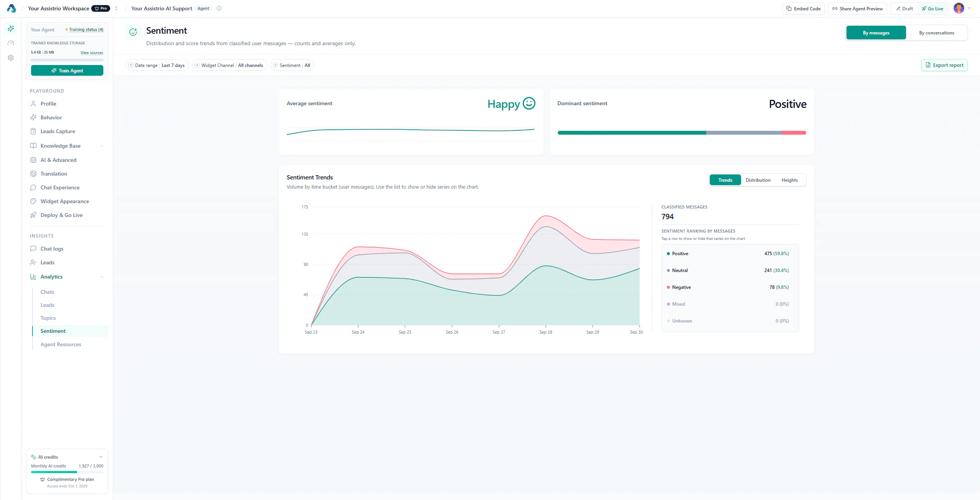Open the View sources link
Image resolution: width=980 pixels, height=500 pixels.
[x=91, y=53]
